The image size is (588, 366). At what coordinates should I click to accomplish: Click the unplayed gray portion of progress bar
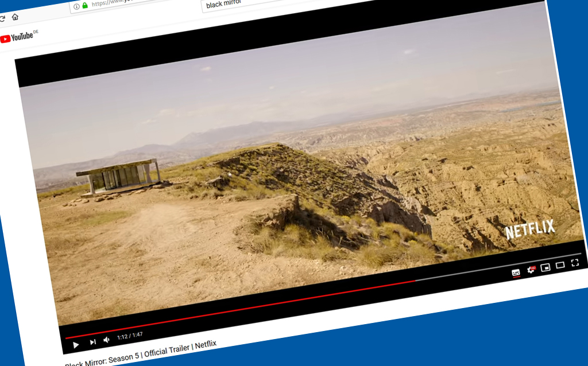(494, 268)
